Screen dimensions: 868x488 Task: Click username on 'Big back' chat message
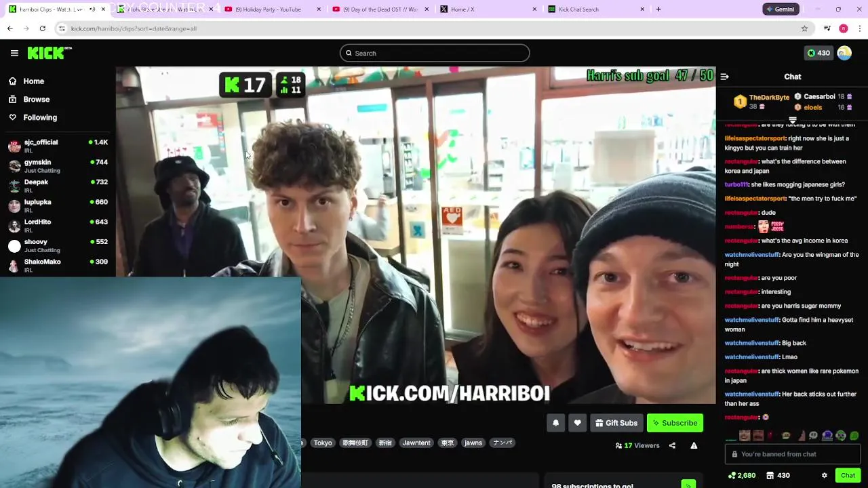(x=751, y=343)
